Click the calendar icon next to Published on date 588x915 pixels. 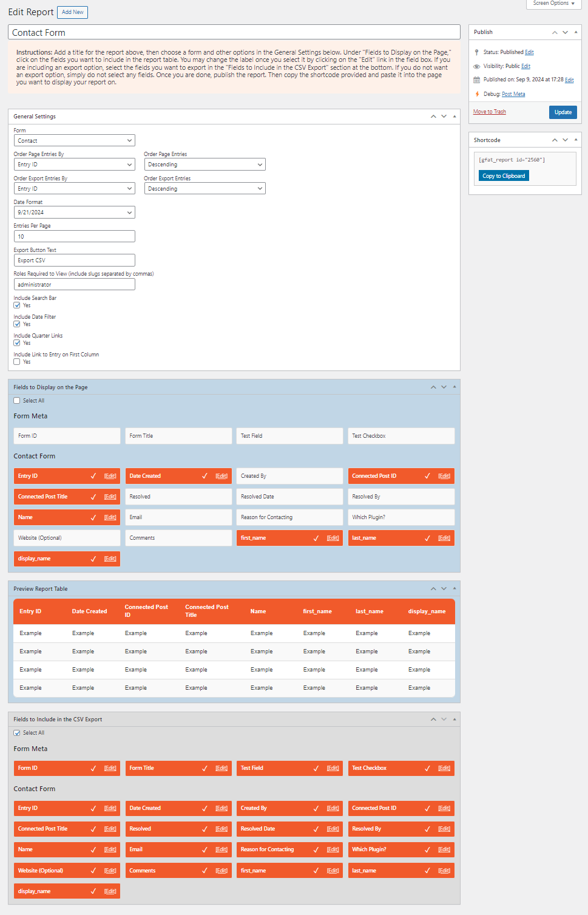(x=476, y=80)
